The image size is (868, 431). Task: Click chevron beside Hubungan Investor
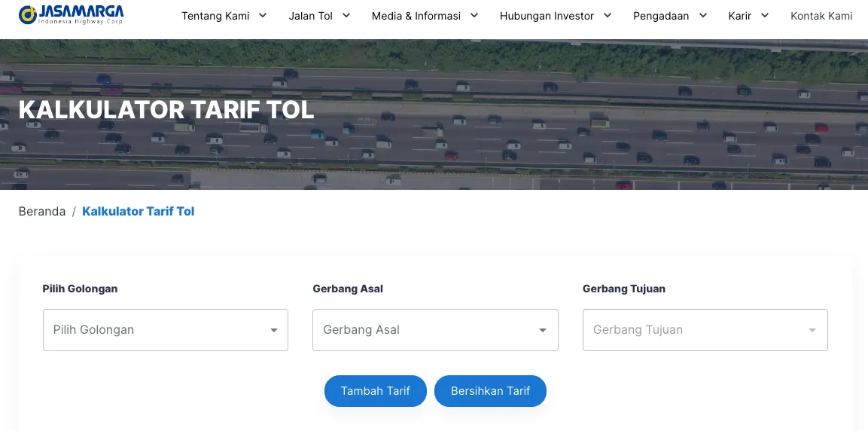point(608,16)
